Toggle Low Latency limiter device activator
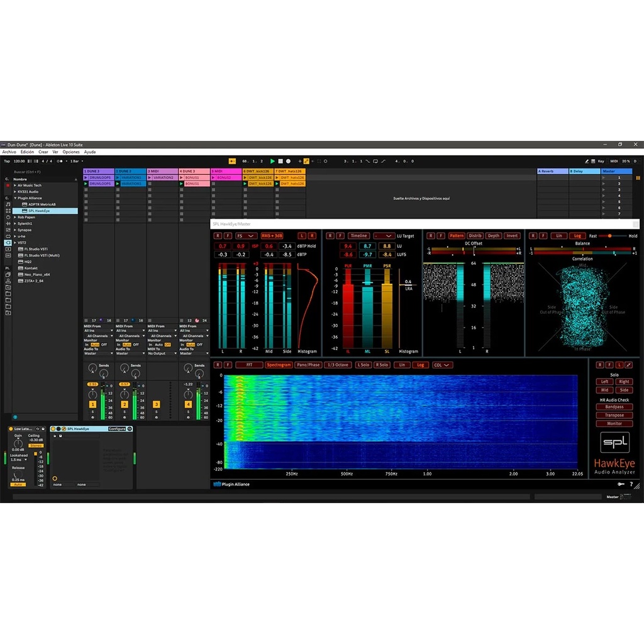The height and width of the screenshot is (644, 644). tap(11, 429)
